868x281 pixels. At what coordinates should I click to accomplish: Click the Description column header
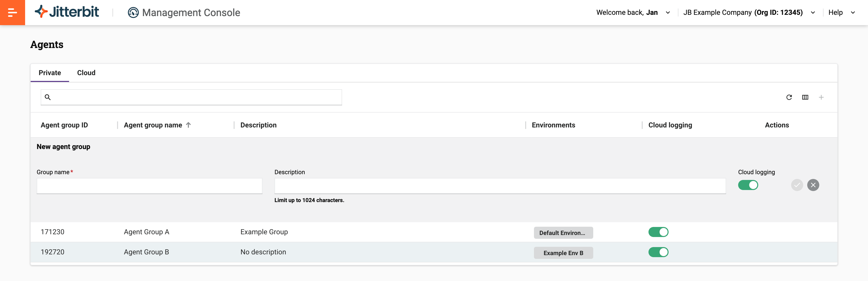(258, 125)
